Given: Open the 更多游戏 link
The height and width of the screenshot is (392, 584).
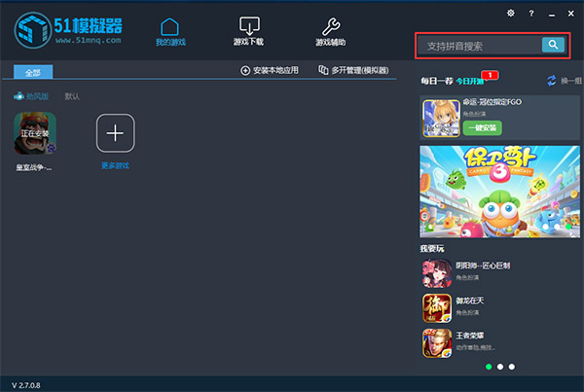Looking at the screenshot, I should (x=115, y=165).
